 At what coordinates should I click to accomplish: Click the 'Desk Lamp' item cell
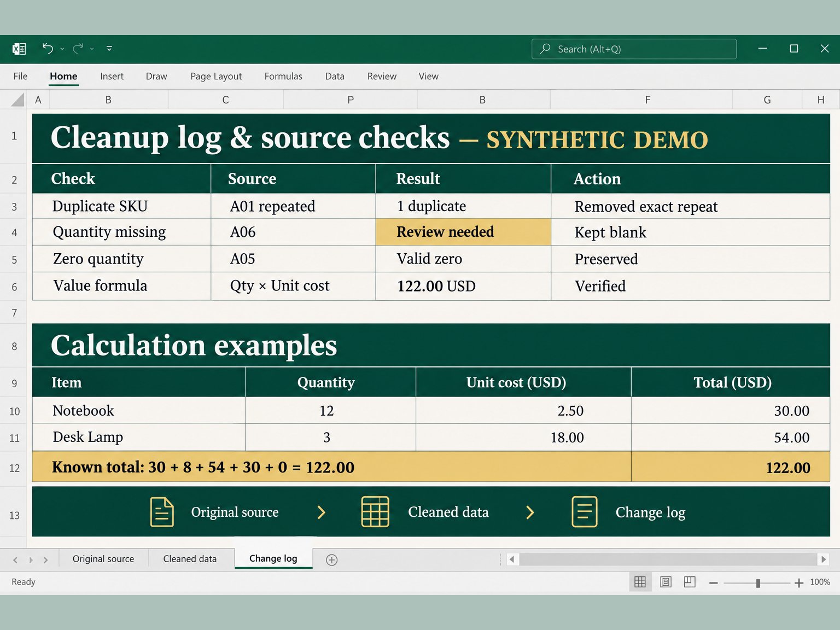pos(138,437)
